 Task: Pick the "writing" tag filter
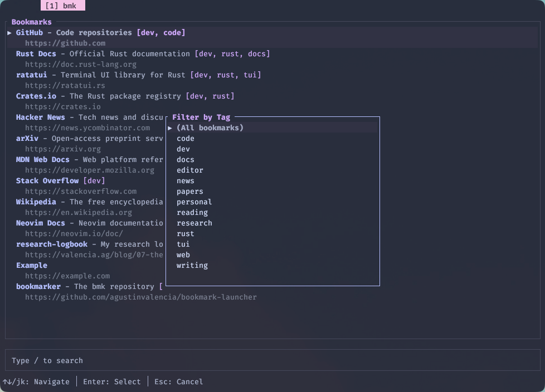pyautogui.click(x=192, y=266)
